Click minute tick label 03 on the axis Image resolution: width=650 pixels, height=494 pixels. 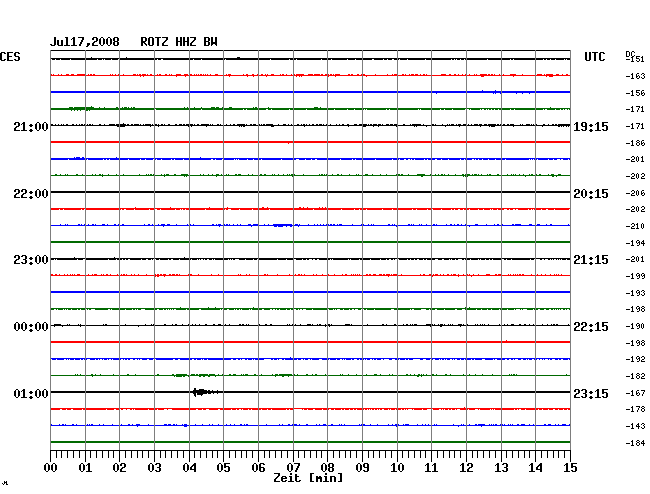tap(154, 468)
